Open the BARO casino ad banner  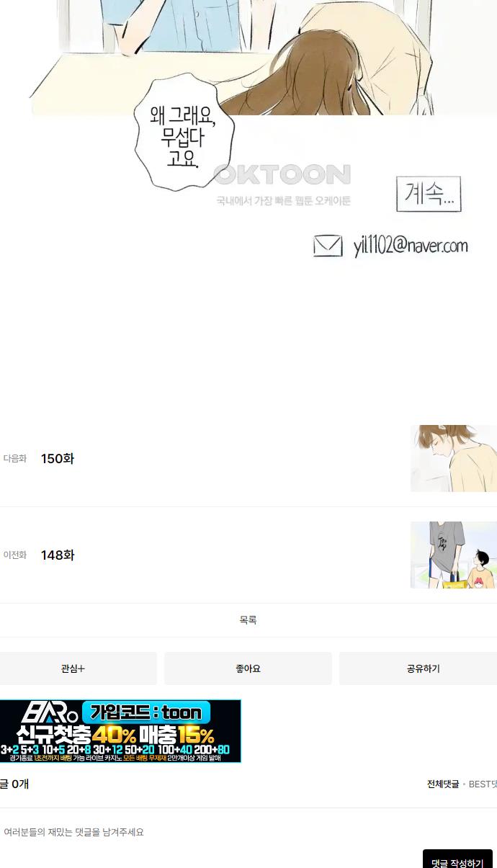click(x=120, y=731)
